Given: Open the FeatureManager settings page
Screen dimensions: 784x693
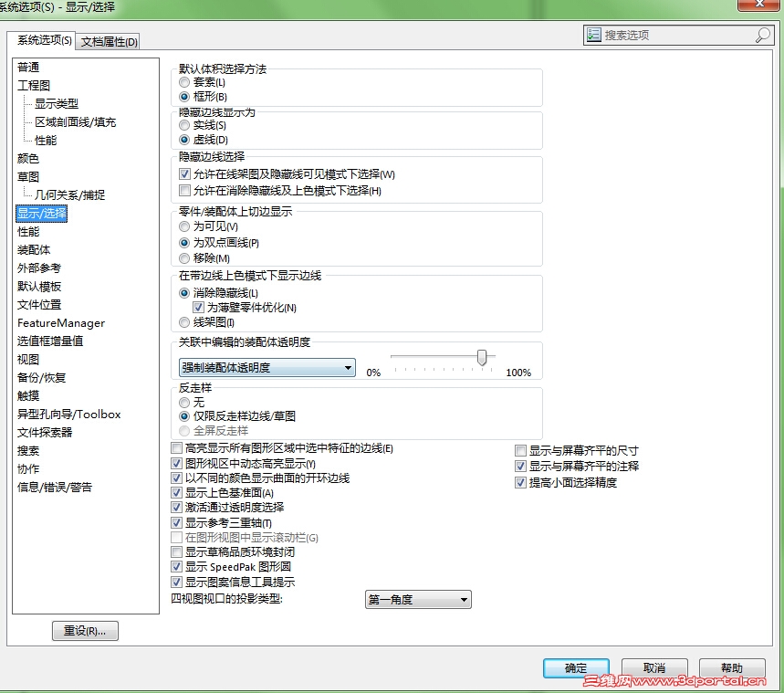Looking at the screenshot, I should point(61,322).
